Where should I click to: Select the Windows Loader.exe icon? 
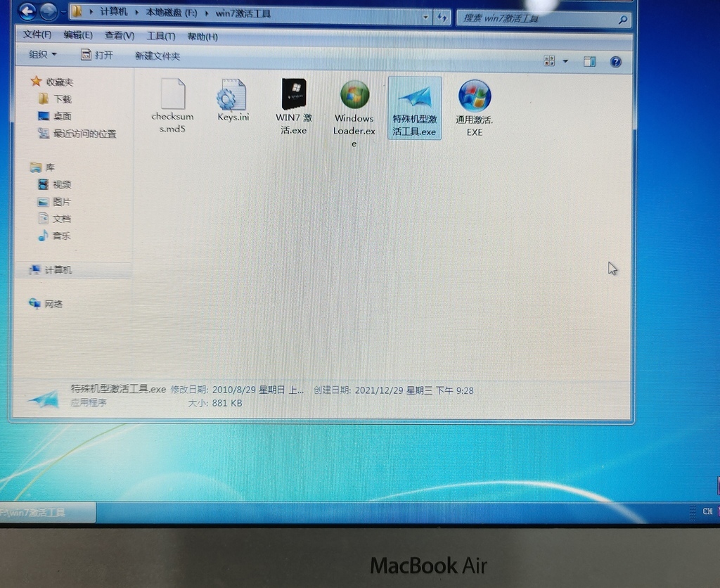point(354,95)
